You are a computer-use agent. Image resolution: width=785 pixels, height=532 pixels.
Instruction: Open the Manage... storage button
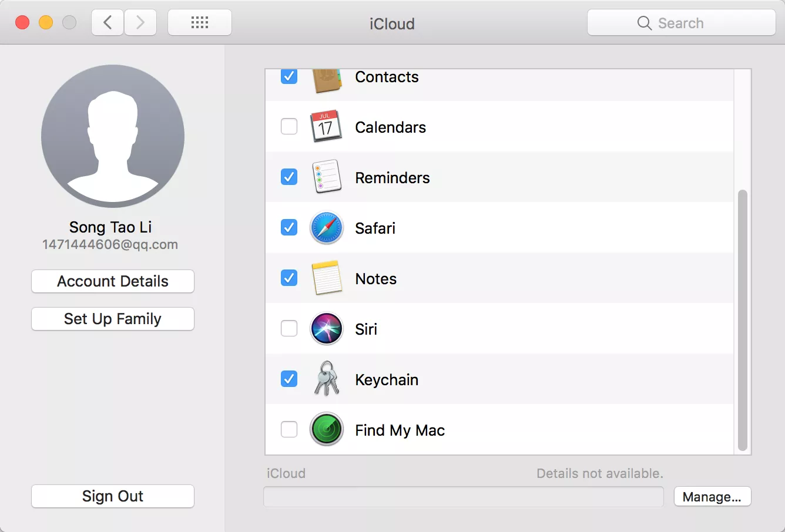[712, 497]
